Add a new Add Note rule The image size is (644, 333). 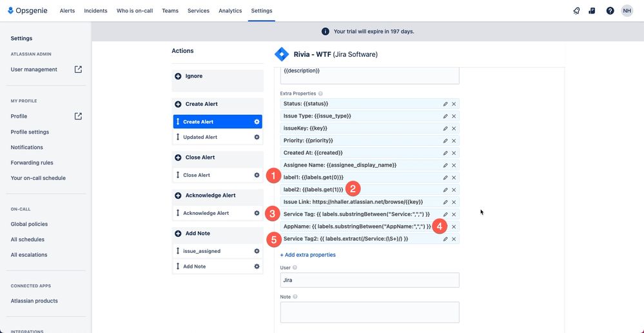coord(178,233)
